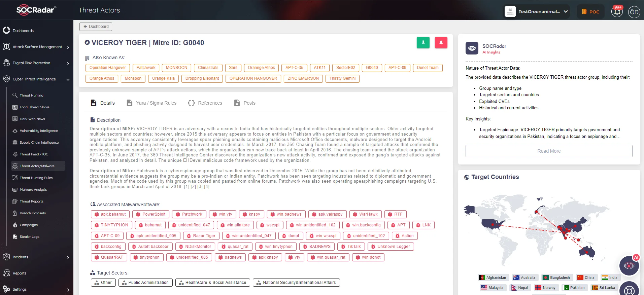Open Threat Feed / IOC
The height and width of the screenshot is (295, 644).
(x=34, y=154)
